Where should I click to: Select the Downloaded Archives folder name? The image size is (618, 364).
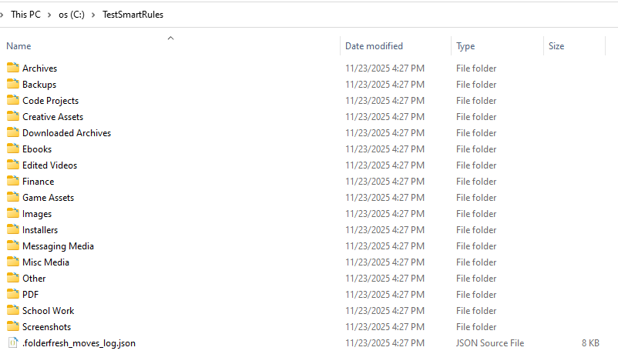[66, 132]
